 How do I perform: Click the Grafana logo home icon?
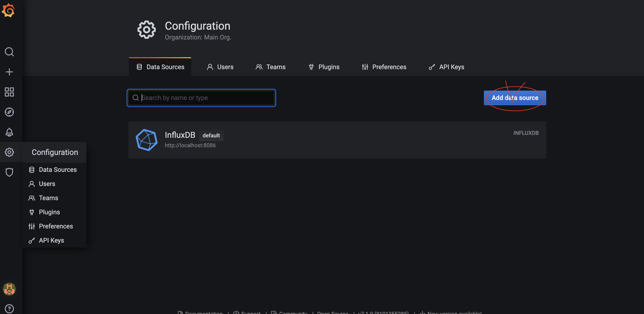pyautogui.click(x=8, y=10)
